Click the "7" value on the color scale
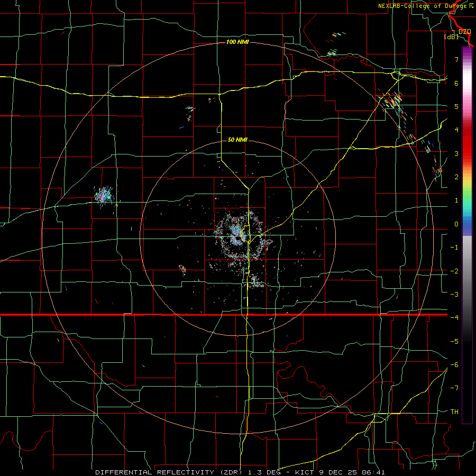Image resolution: width=476 pixels, height=476 pixels. tap(456, 59)
